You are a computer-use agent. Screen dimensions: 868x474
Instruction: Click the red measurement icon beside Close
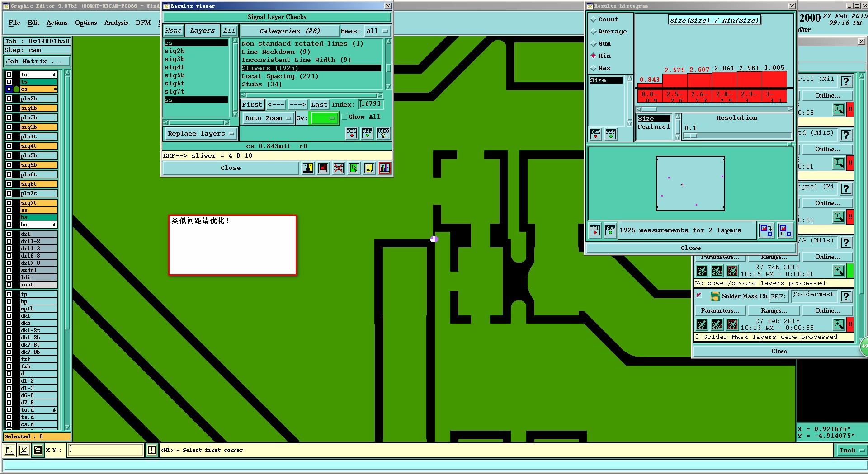click(323, 168)
